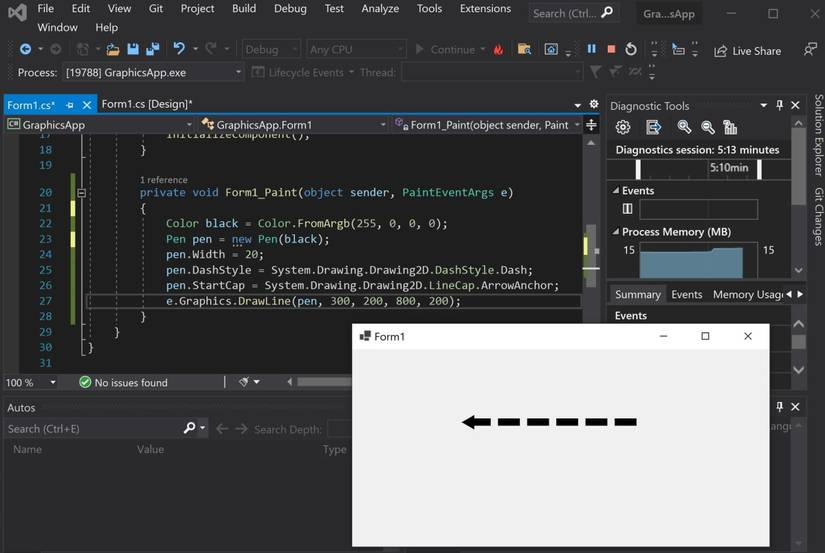Open the File menu
Screen dimensions: 825x553
point(45,8)
